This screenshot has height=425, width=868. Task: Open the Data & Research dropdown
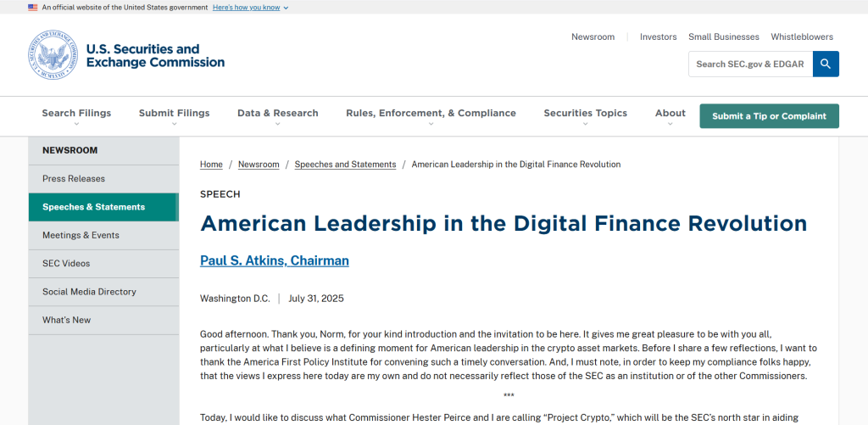click(x=278, y=116)
